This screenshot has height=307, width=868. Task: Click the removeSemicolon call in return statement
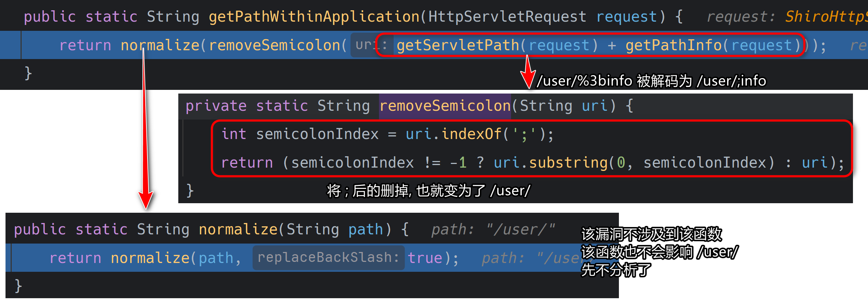coord(275,45)
